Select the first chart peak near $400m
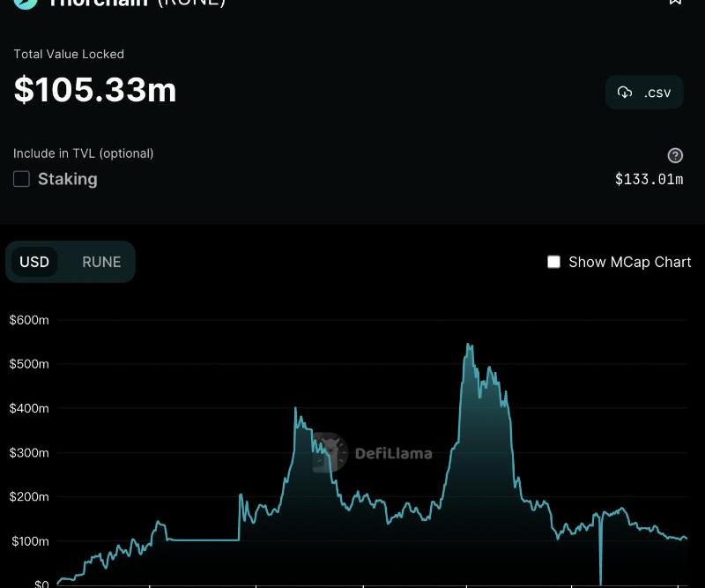The height and width of the screenshot is (588, 705). click(295, 409)
